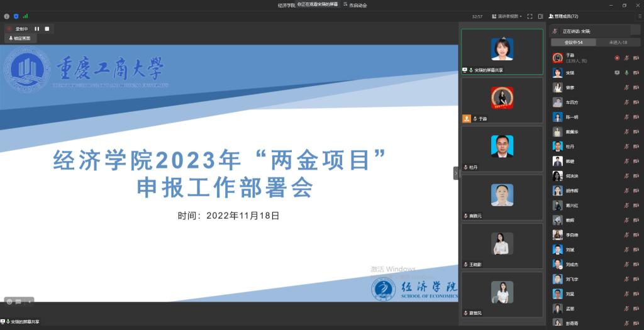Click the red record icon beside 于淼
Screen dimensions: 644x330
click(617, 58)
